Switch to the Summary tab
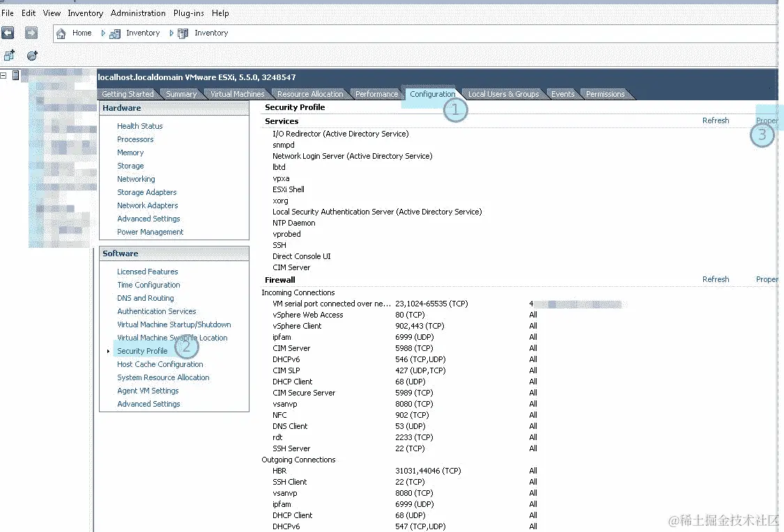 pyautogui.click(x=181, y=94)
